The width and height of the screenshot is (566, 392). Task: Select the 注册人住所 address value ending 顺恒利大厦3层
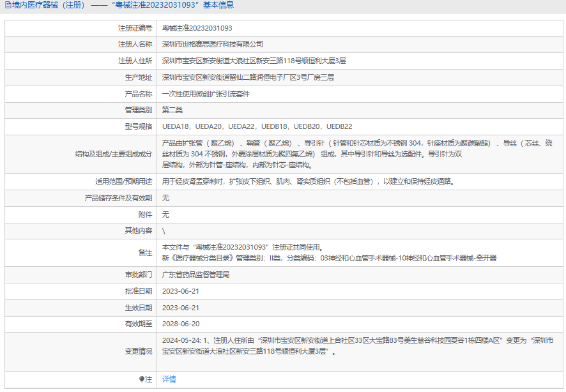(254, 61)
